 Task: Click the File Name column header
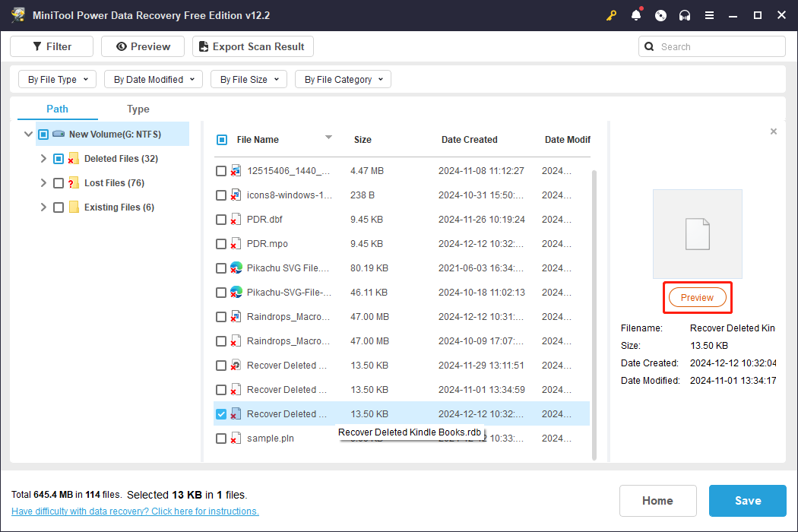[x=258, y=140]
